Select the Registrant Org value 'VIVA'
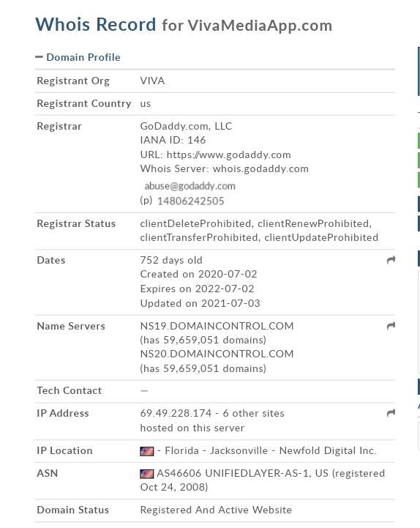The width and height of the screenshot is (420, 528). 152,81
